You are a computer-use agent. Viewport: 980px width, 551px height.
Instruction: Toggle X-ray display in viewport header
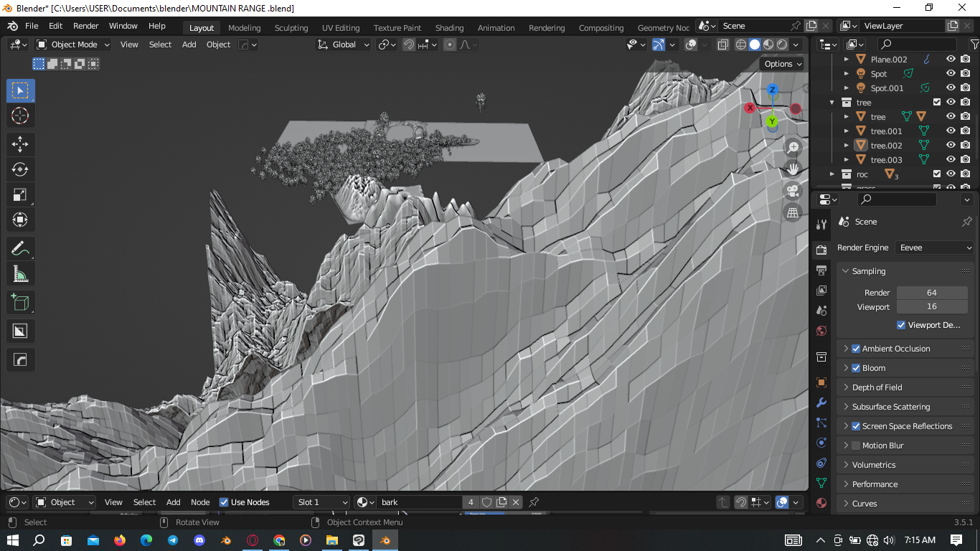722,44
